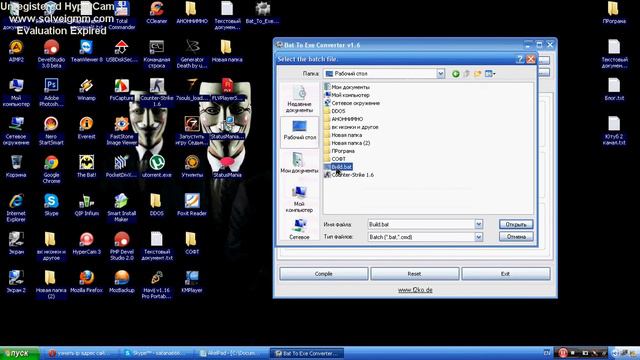
Task: Click the Mozilla Firefox desktop icon
Action: tap(87, 281)
